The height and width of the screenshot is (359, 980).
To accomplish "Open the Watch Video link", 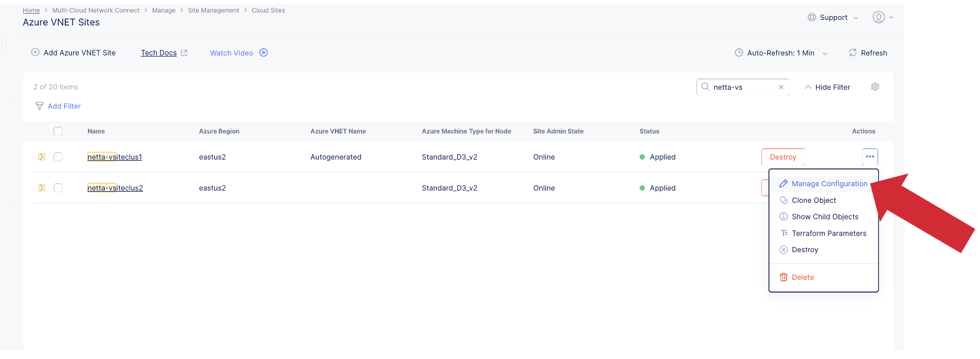I will [231, 53].
